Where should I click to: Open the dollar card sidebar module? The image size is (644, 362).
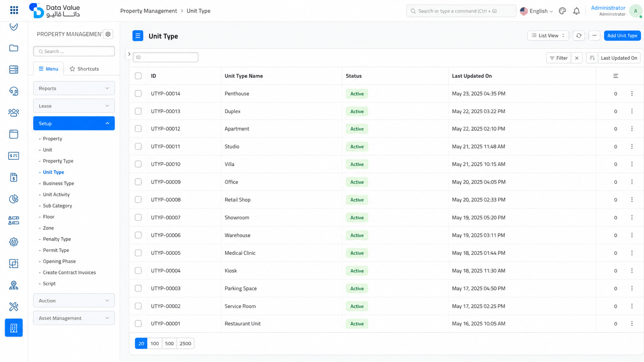coord(14,156)
